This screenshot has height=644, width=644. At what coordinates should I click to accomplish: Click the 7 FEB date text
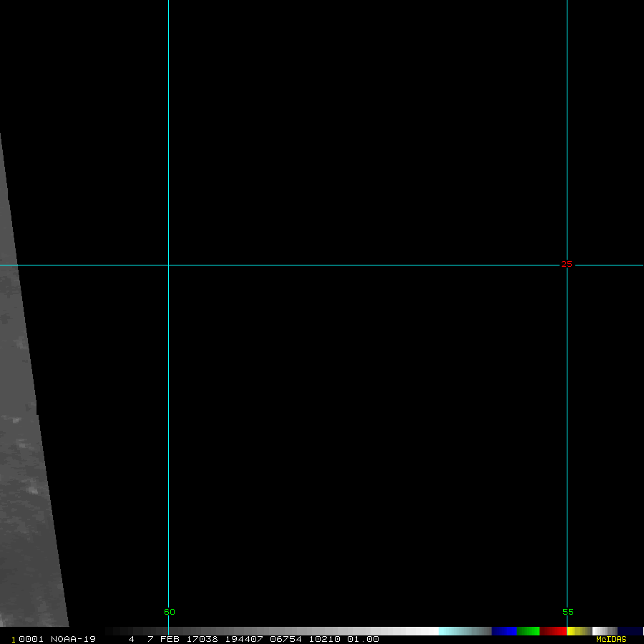point(163,639)
